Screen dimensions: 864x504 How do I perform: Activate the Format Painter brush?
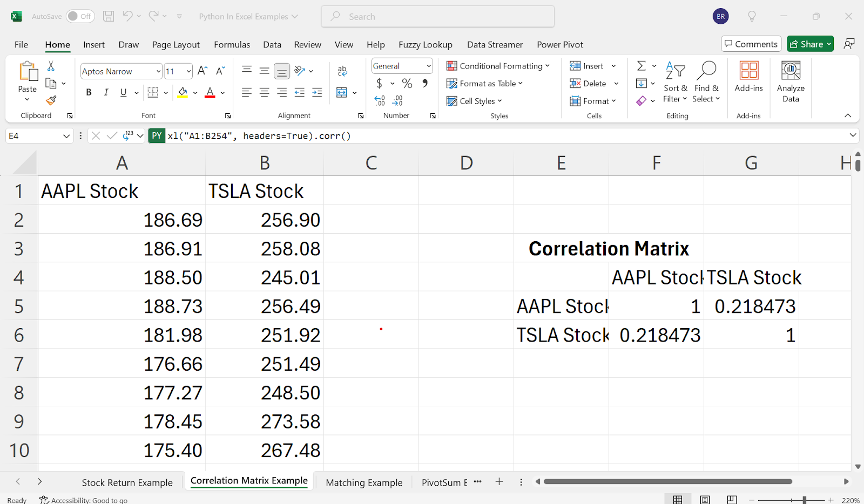coord(51,100)
